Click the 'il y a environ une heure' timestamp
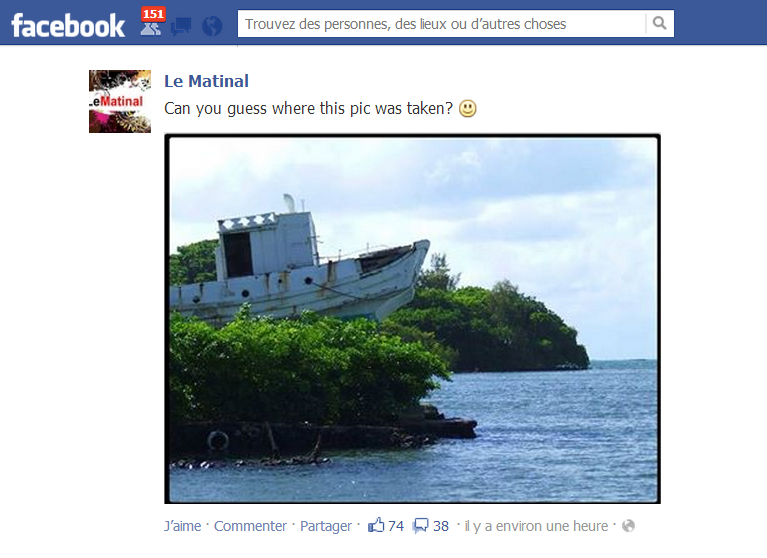 coord(536,526)
